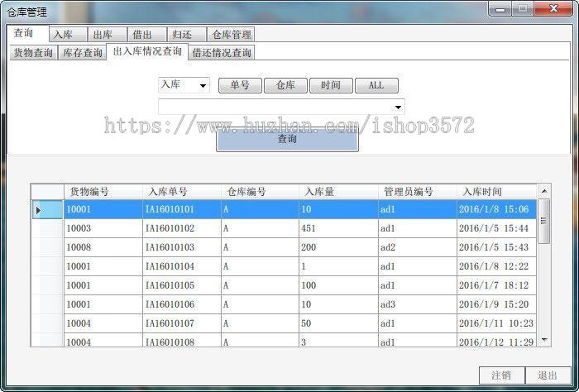Click time 2016/1/9 15:20 cell
579x392 pixels.
click(496, 304)
